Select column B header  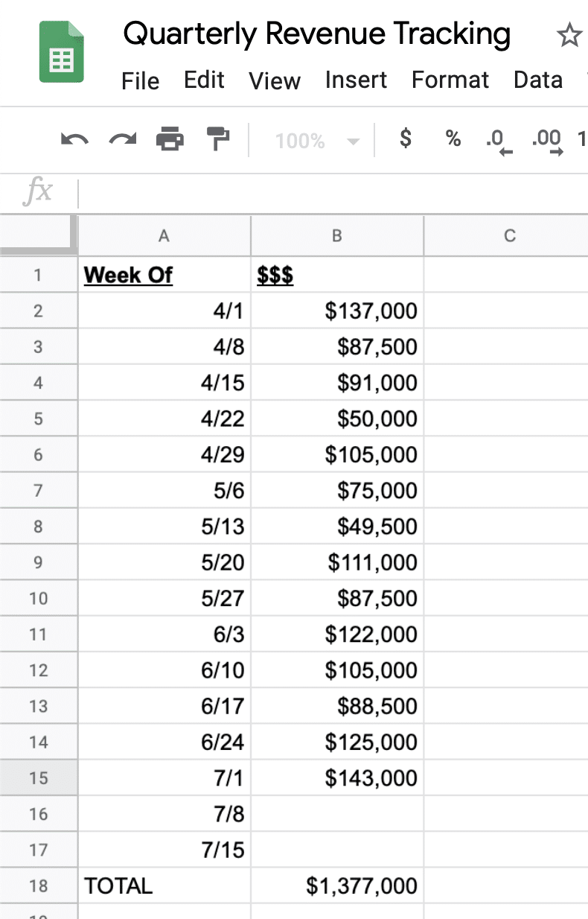point(337,236)
